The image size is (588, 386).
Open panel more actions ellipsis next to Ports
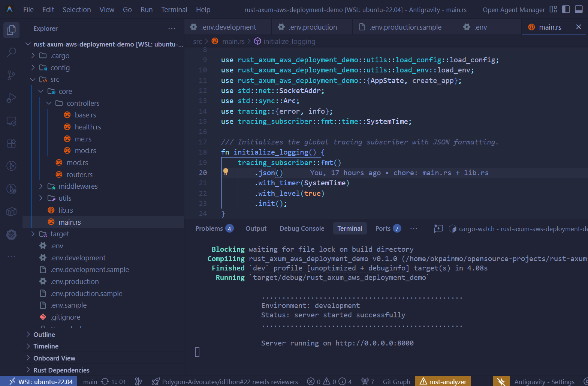click(x=414, y=228)
